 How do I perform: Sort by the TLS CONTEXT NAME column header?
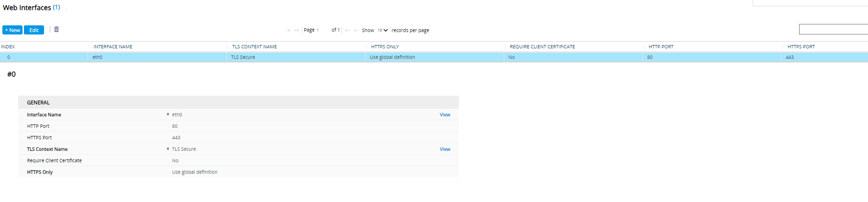255,46
